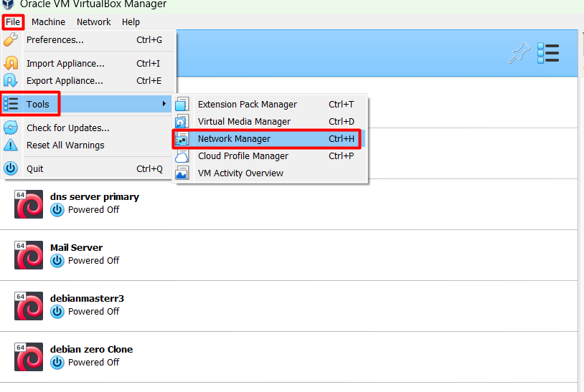Select the dns server primary VM

[288, 204]
